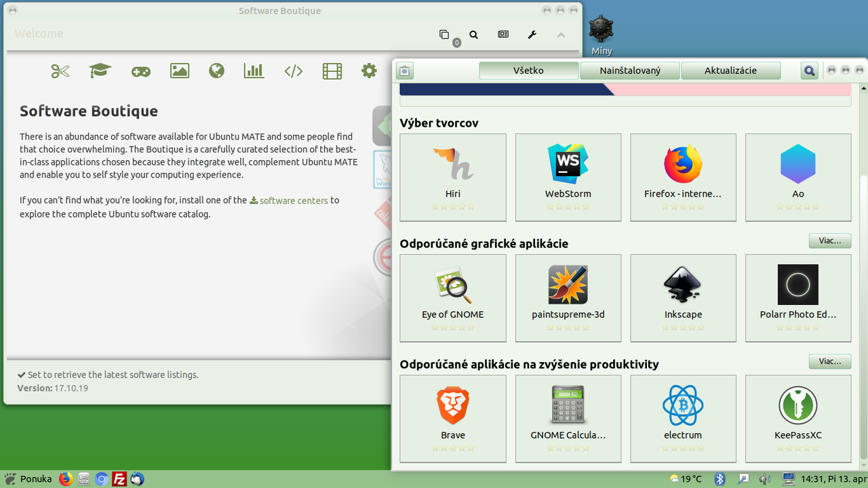
Task: Open the Inkscape app tile
Action: 684,298
